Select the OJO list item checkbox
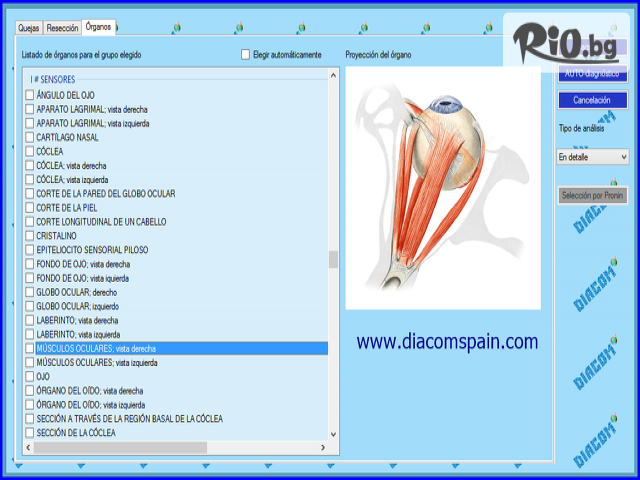 point(29,377)
